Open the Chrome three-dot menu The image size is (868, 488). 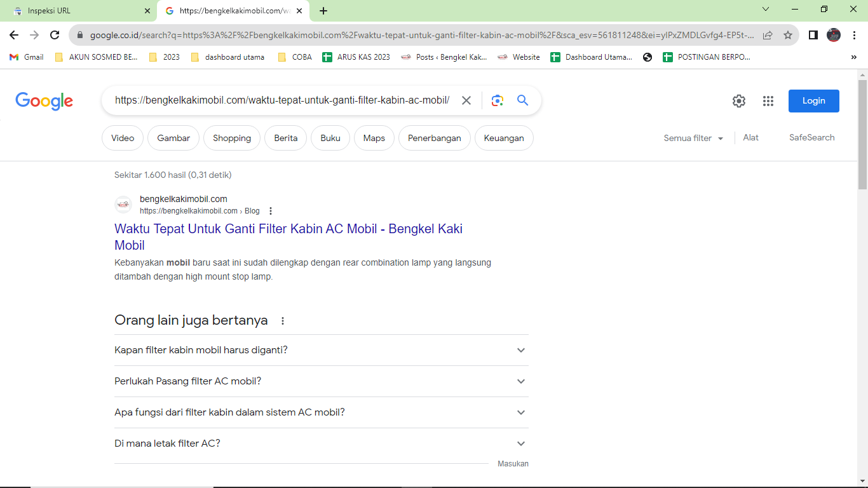[x=855, y=35]
